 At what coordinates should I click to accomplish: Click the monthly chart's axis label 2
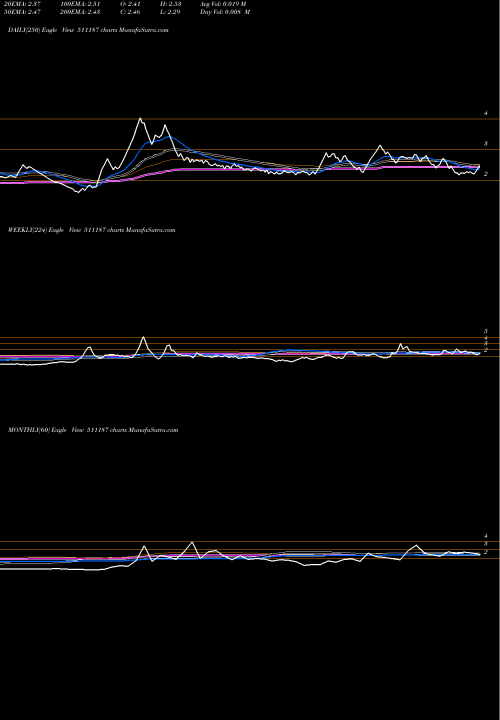486,551
